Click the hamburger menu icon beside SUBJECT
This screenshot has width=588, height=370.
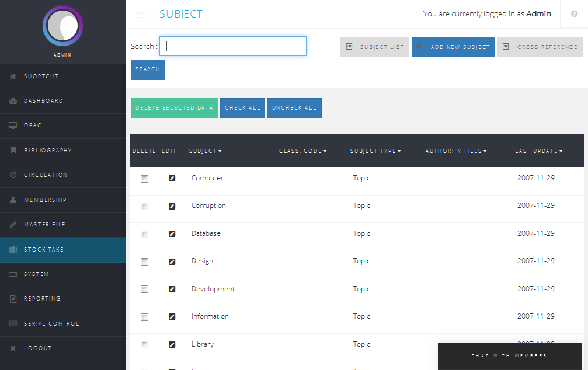(141, 15)
